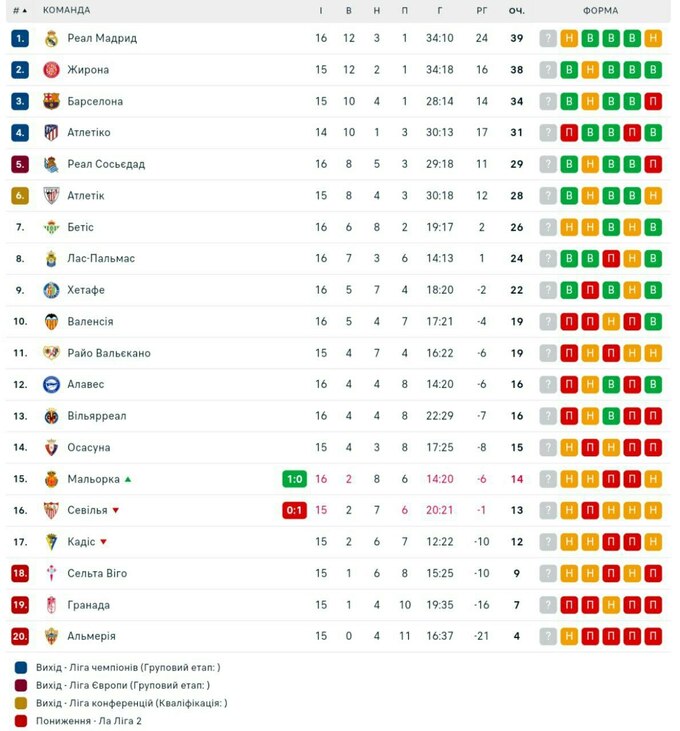This screenshot has width=680, height=731.
Task: Sort the table by the ОЧ. column
Action: tap(516, 11)
